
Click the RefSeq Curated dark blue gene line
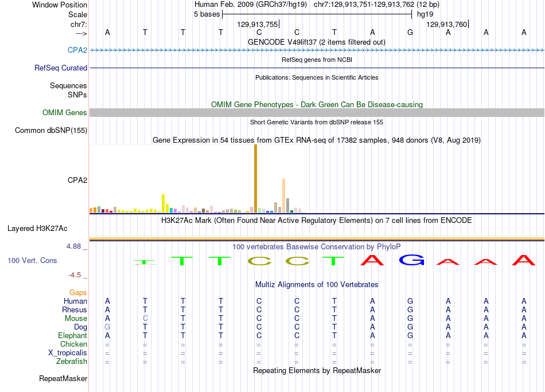tap(317, 68)
